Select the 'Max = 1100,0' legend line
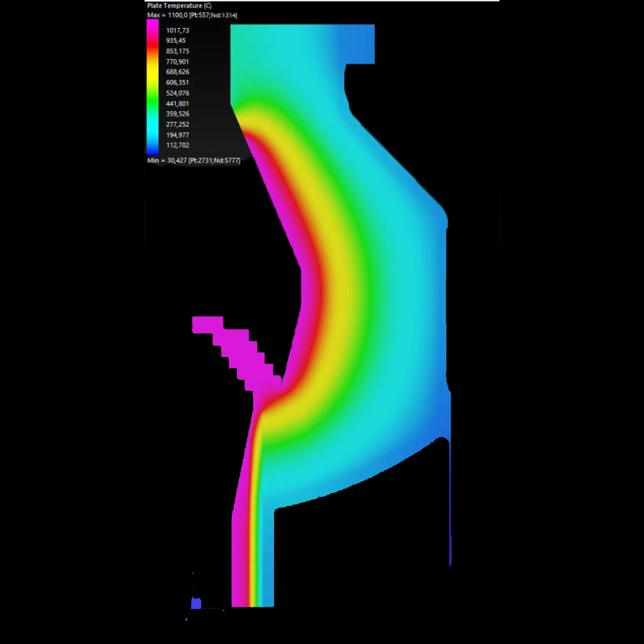 click(192, 15)
